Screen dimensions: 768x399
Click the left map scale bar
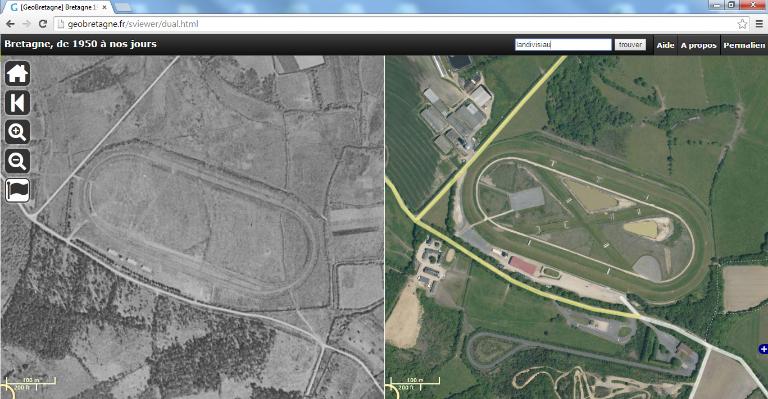click(31, 383)
